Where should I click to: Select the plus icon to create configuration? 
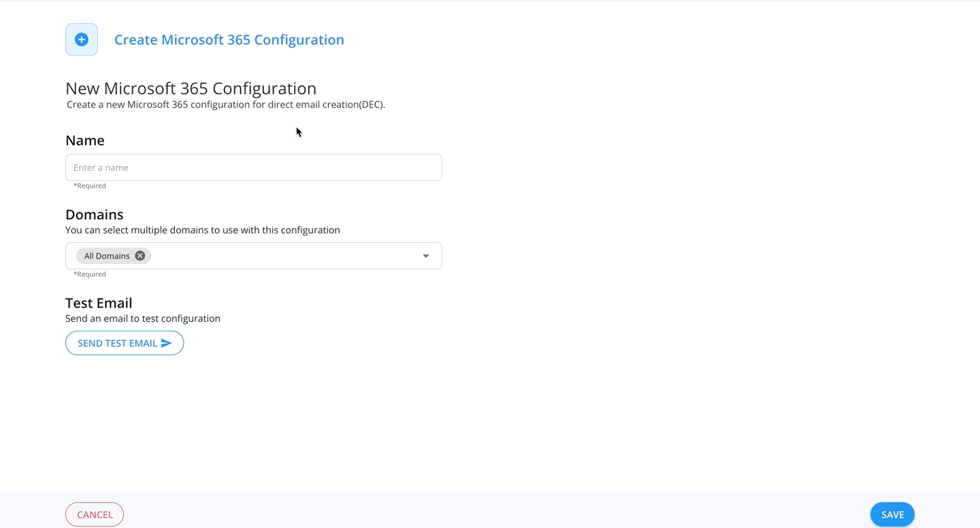click(81, 39)
